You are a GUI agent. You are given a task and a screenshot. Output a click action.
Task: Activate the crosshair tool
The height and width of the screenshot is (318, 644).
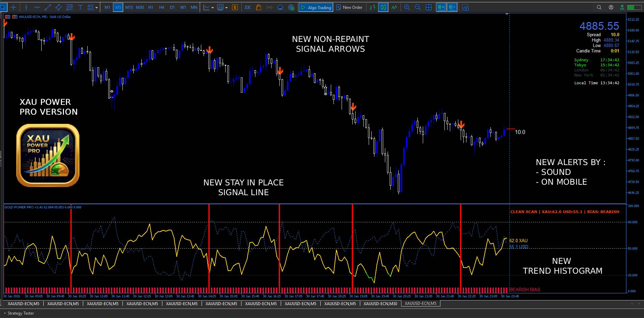pyautogui.click(x=14, y=7)
